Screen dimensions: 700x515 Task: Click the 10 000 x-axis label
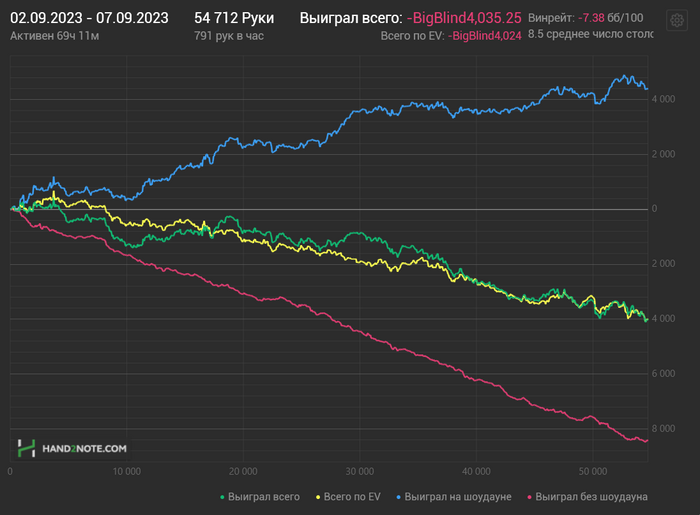(x=126, y=471)
